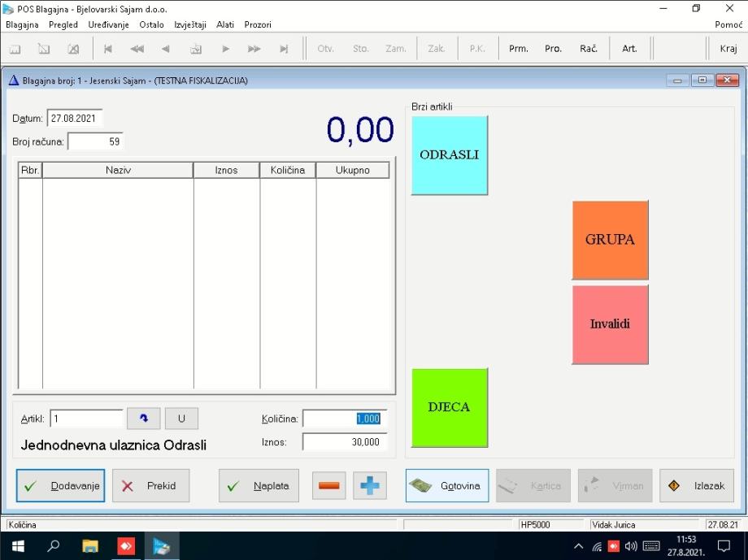
Task: Select the pink Invalidi quick article tile
Action: [610, 324]
